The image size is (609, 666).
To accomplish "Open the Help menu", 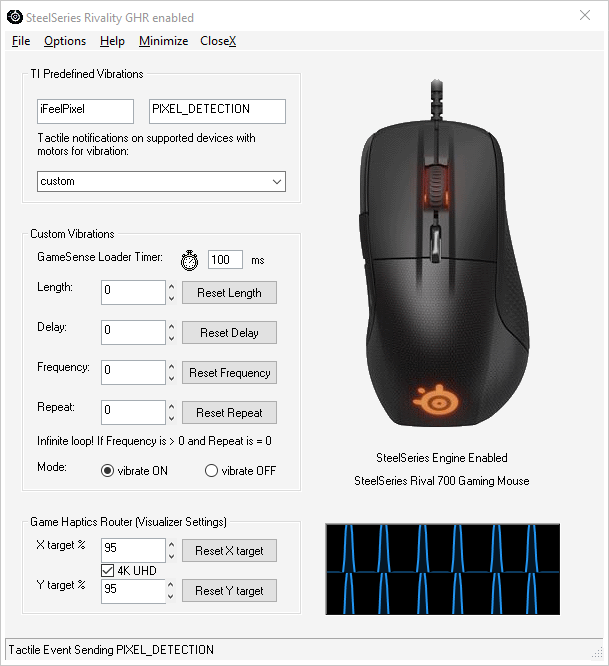I will (x=112, y=41).
